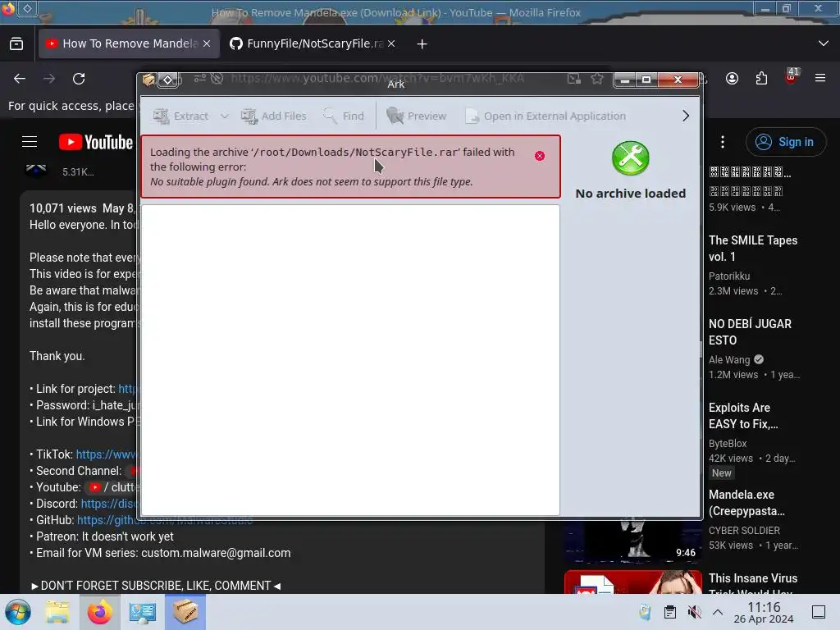Open Firefox account icon
This screenshot has width=840, height=630.
pos(732,79)
